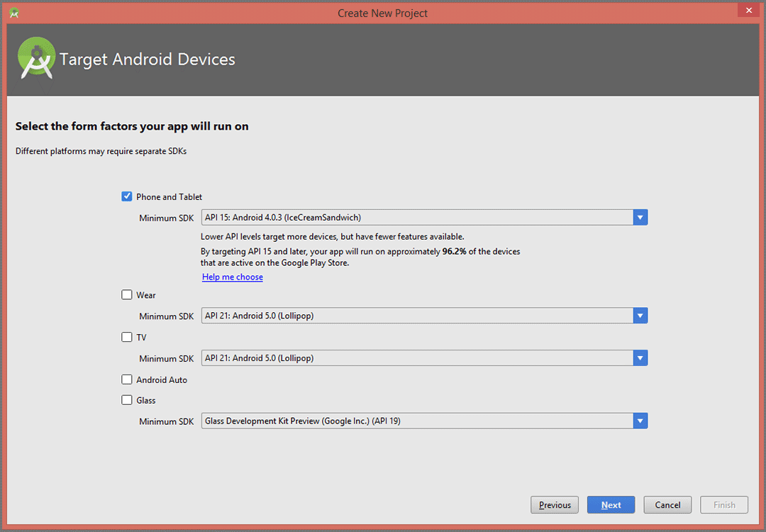Proceed with the Next button
The image size is (766, 532).
(611, 504)
